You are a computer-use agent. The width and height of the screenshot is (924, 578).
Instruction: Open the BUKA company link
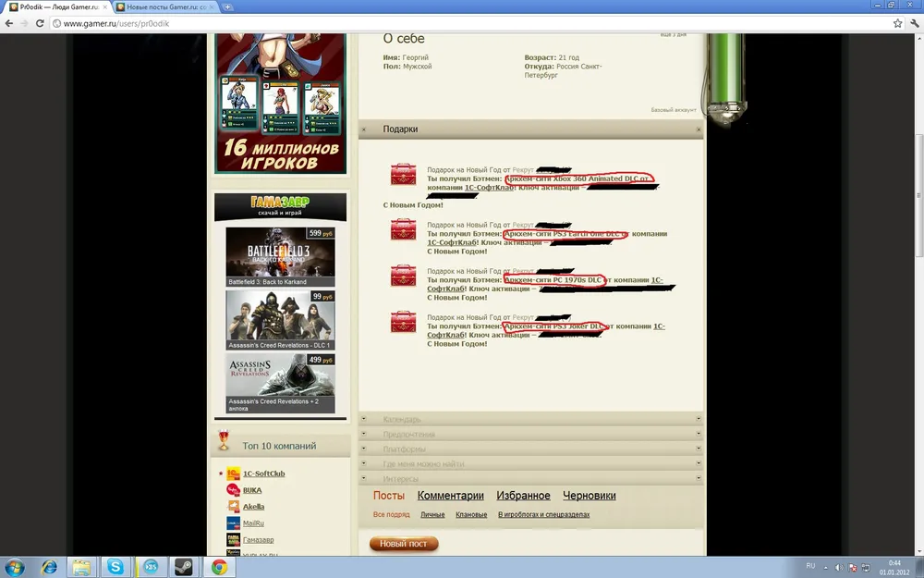(x=252, y=490)
